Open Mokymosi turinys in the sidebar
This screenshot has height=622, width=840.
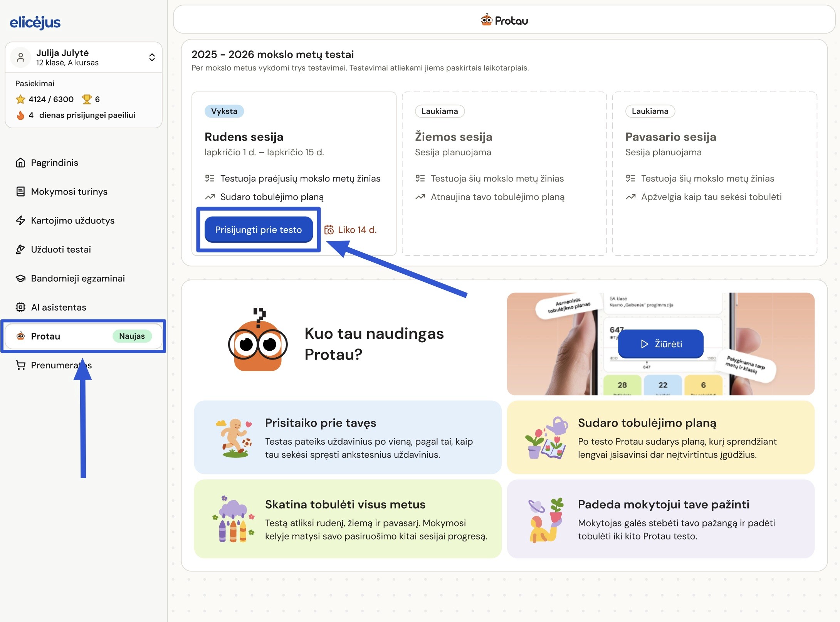(x=69, y=192)
